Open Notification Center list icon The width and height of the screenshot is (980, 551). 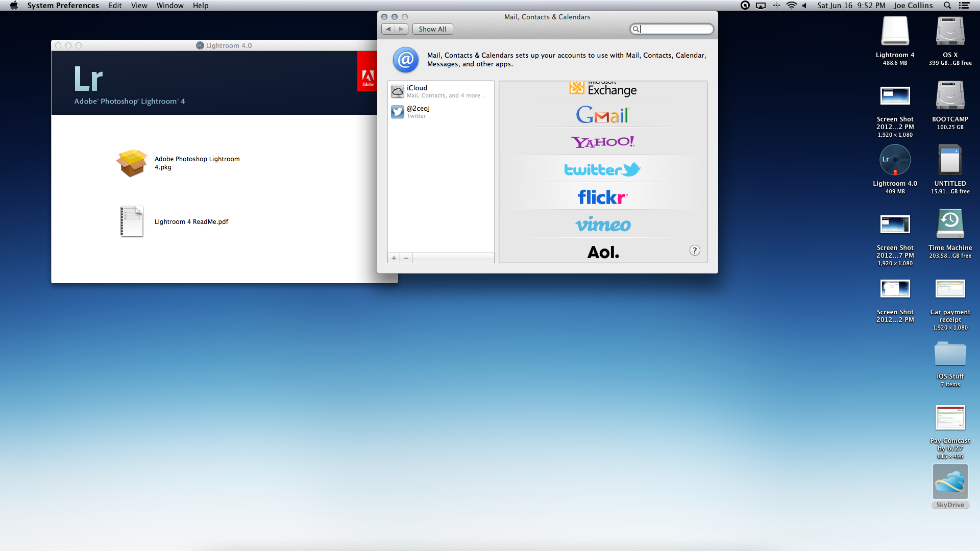click(x=964, y=6)
